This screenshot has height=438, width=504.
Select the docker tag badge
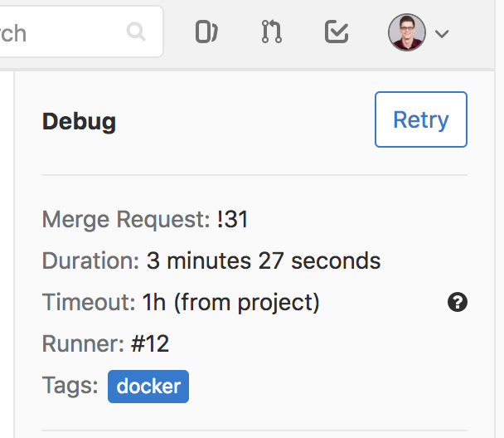(148, 387)
